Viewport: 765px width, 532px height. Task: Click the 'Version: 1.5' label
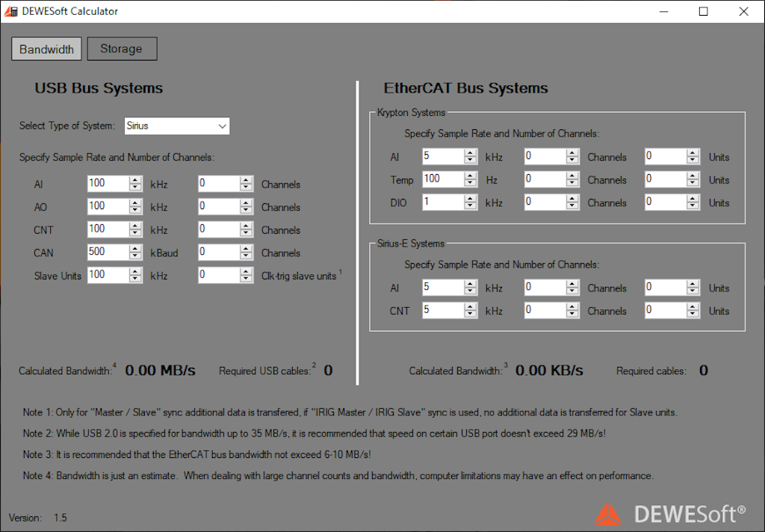[37, 518]
